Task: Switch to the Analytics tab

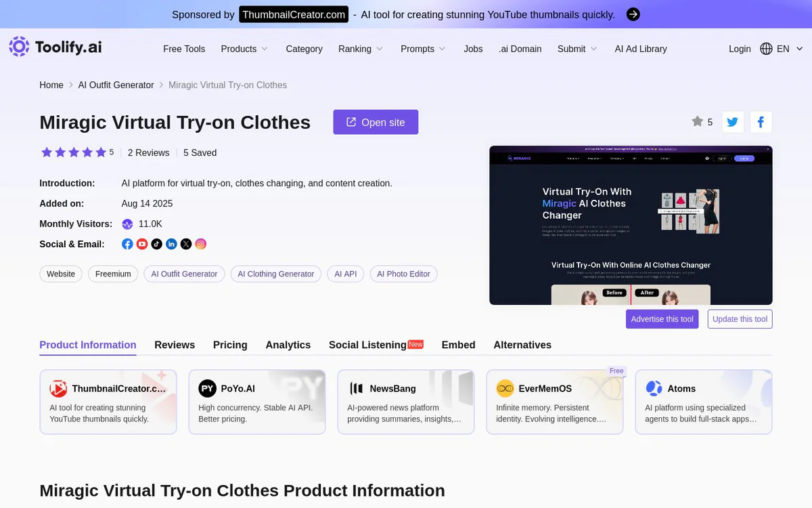Action: (x=288, y=345)
